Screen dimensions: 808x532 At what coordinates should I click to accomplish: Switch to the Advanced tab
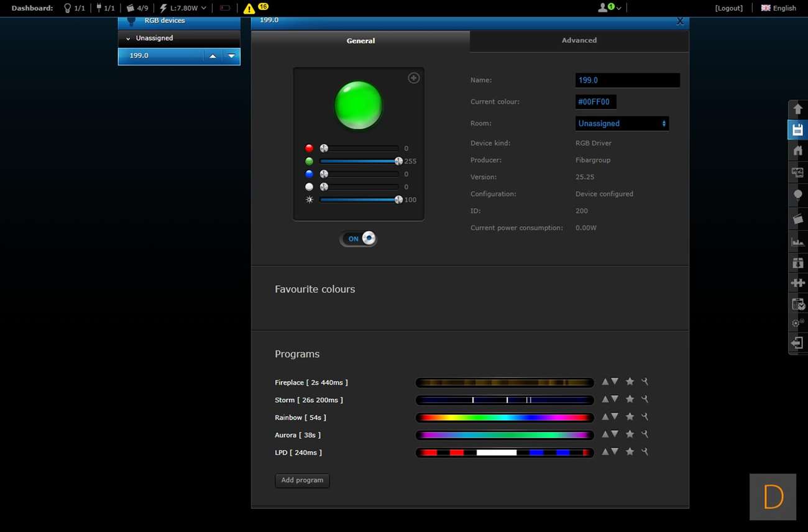tap(579, 40)
